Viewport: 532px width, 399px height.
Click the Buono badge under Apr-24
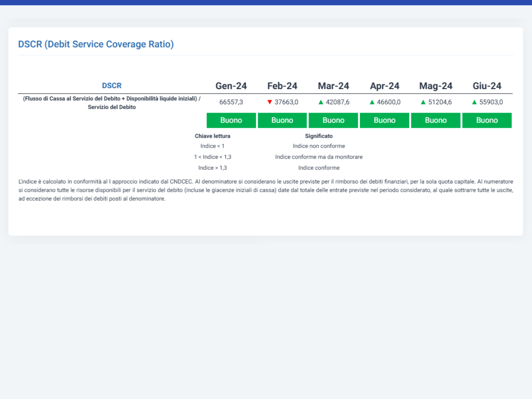point(385,120)
